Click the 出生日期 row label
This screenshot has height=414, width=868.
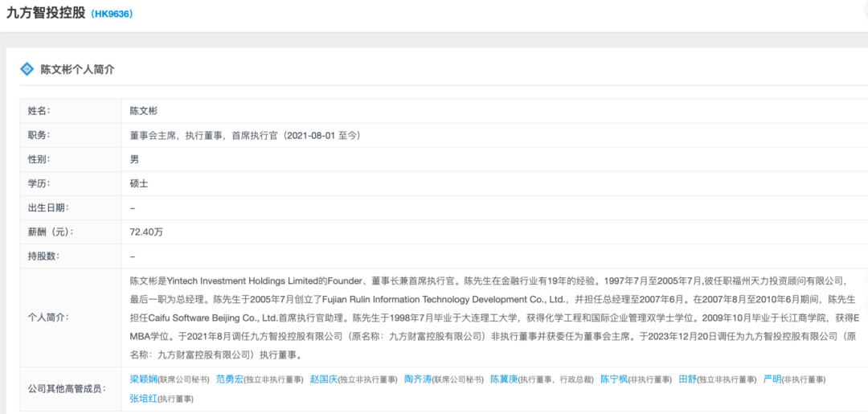pyautogui.click(x=49, y=208)
